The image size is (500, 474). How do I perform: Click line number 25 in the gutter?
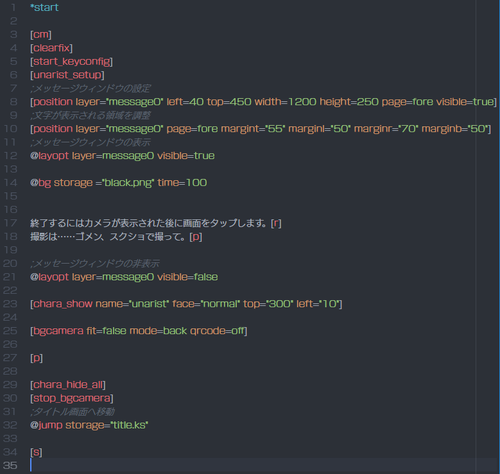point(10,331)
